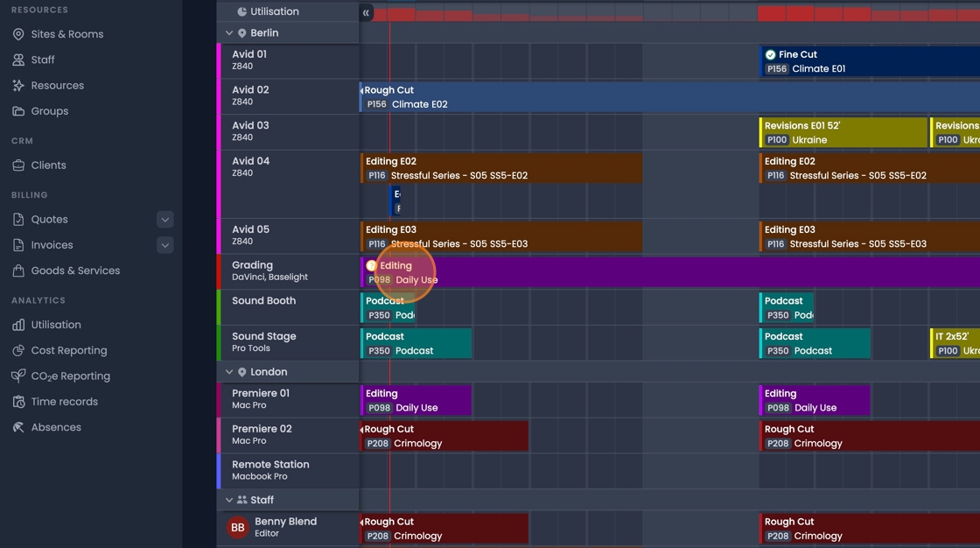Viewport: 980px width, 548px height.
Task: Click the Cost Reporting icon
Action: tap(17, 350)
